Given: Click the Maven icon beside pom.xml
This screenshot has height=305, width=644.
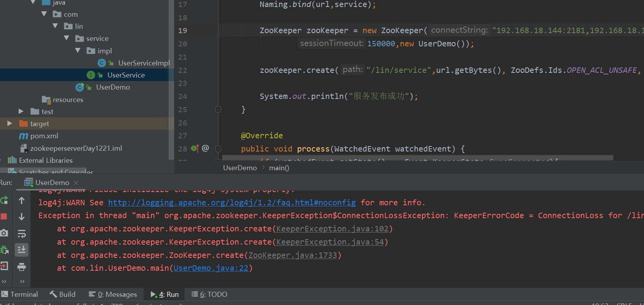Looking at the screenshot, I should (23, 136).
